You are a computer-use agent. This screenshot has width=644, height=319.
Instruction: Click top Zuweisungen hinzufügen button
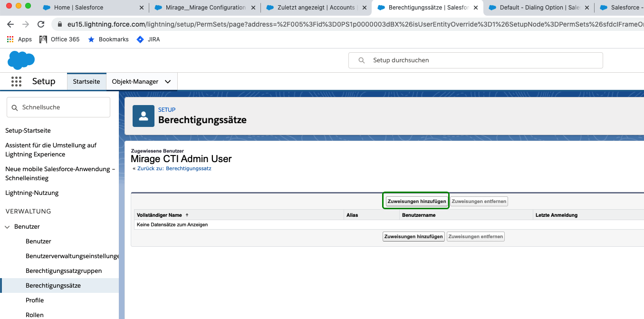[417, 202]
